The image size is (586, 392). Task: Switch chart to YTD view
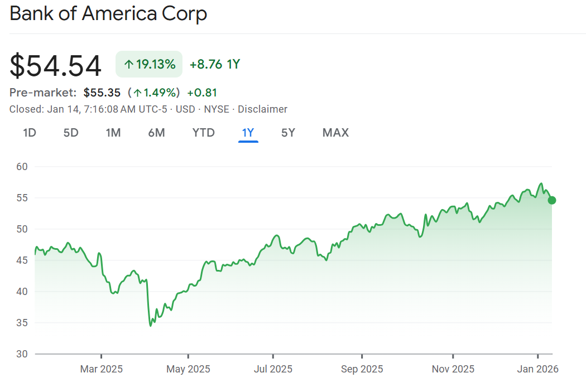(203, 133)
